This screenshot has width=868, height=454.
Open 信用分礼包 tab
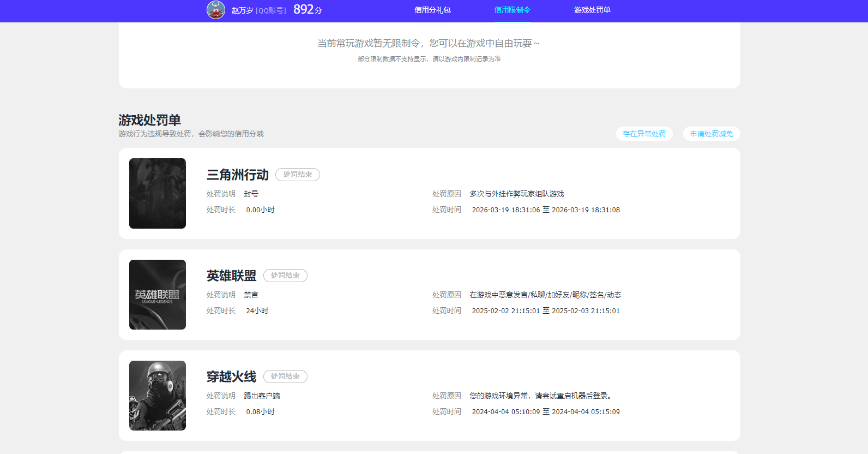coord(432,10)
